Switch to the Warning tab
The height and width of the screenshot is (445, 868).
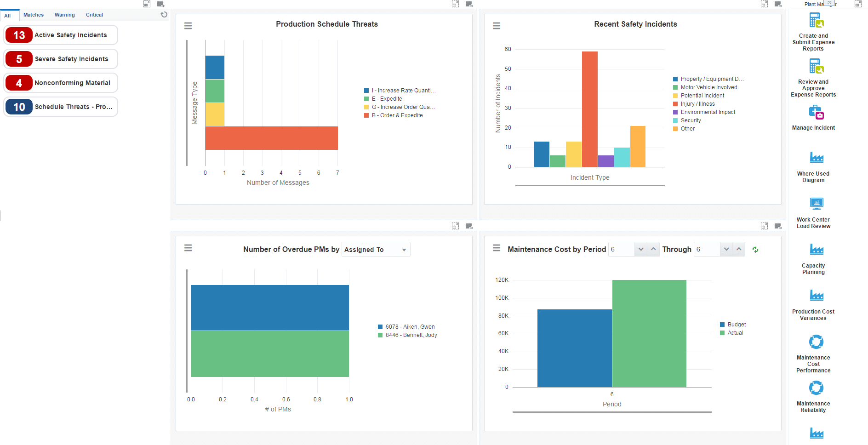point(64,15)
